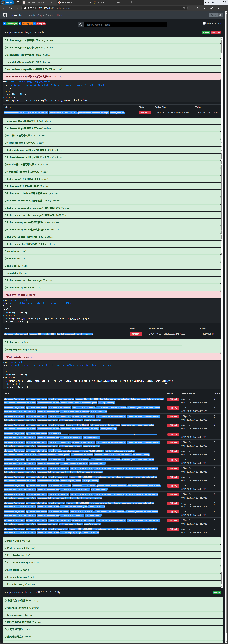Enable the Show annotations checkbox
This screenshot has width=228, height=644.
(204, 23)
